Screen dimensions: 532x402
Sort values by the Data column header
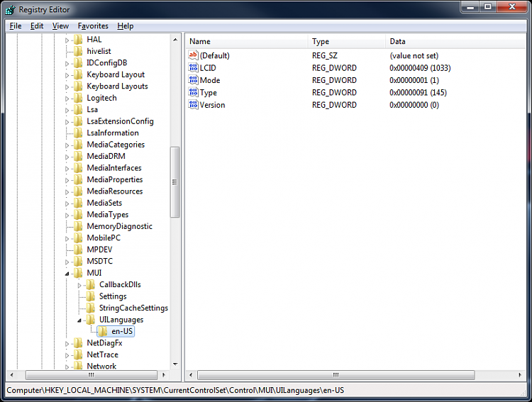[x=455, y=41]
